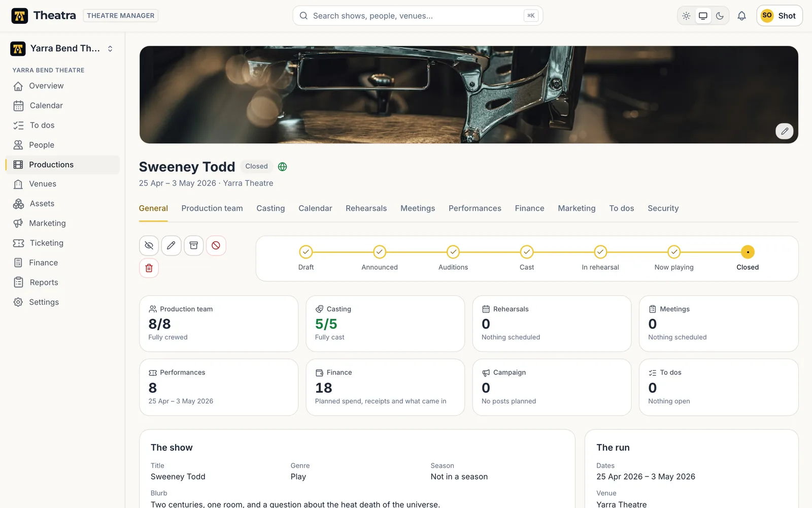Open the Campaign card

pyautogui.click(x=552, y=387)
